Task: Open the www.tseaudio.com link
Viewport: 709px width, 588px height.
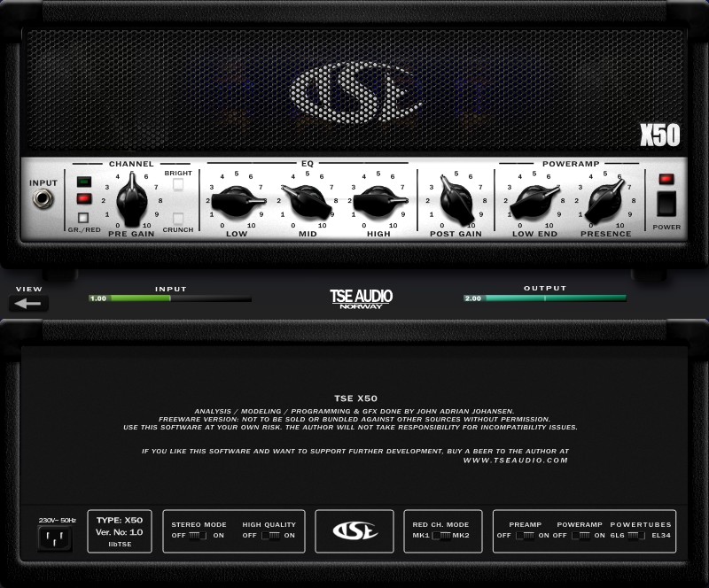Action: coord(515,460)
